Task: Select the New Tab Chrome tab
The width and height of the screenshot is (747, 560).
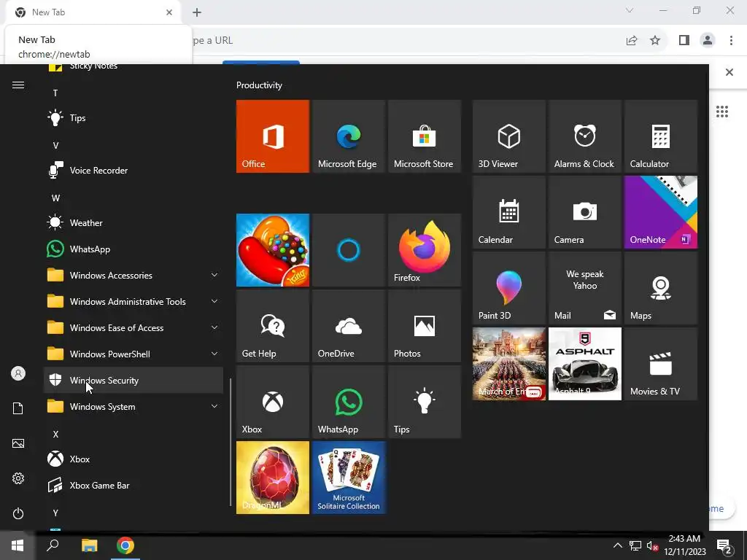Action: (x=93, y=12)
